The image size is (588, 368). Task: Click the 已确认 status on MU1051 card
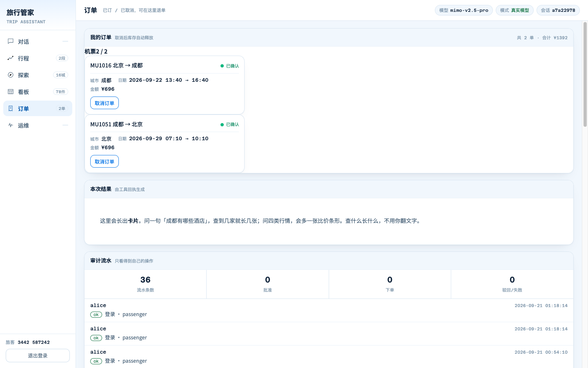230,124
